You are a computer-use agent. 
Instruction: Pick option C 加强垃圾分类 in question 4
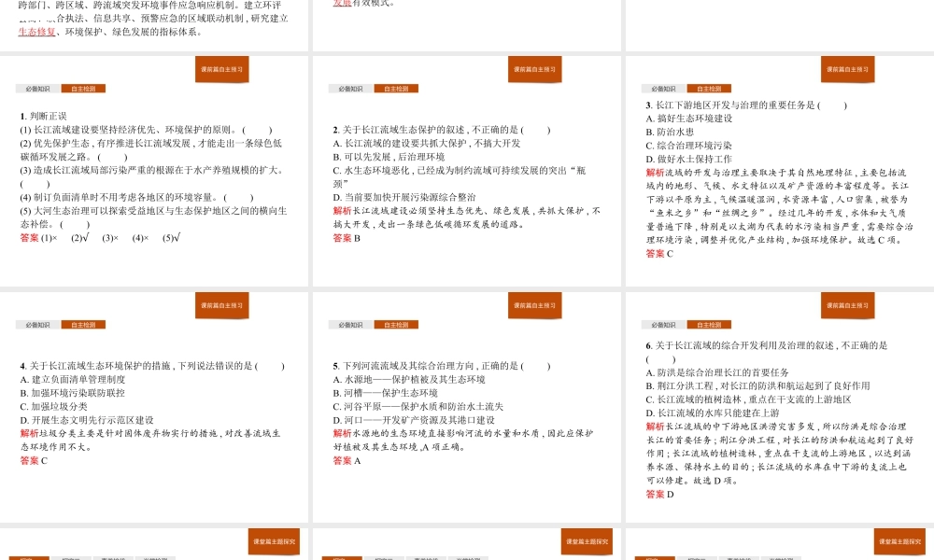(x=54, y=407)
